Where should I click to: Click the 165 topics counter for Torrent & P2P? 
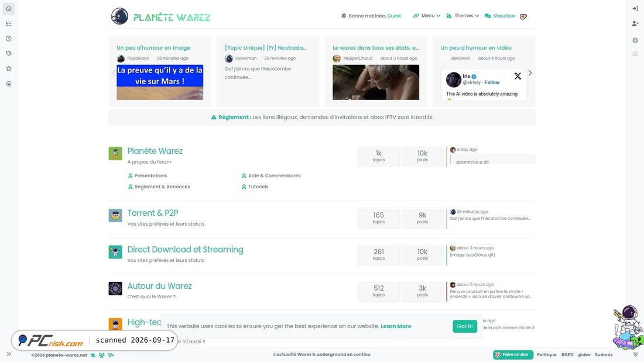(x=379, y=218)
